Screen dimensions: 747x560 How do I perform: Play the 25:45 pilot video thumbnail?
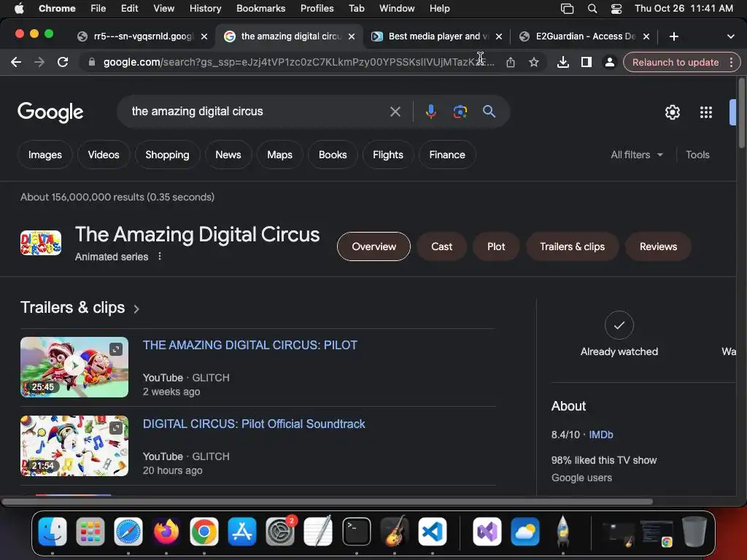coord(74,367)
